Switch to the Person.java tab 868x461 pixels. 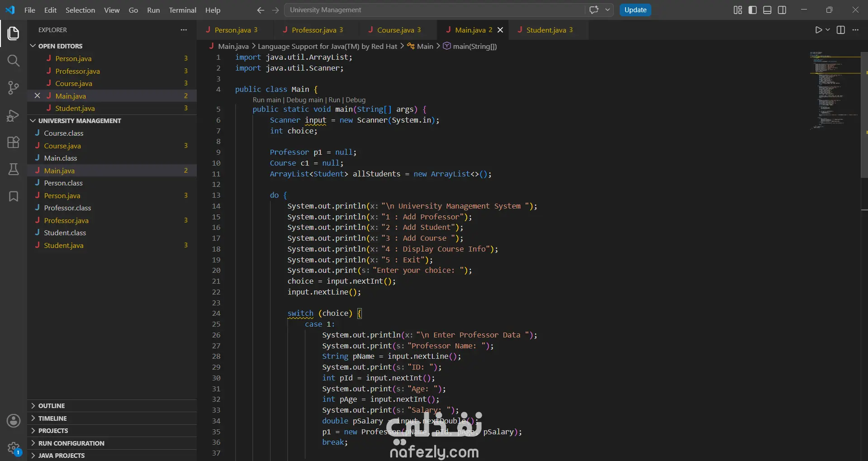tap(235, 30)
